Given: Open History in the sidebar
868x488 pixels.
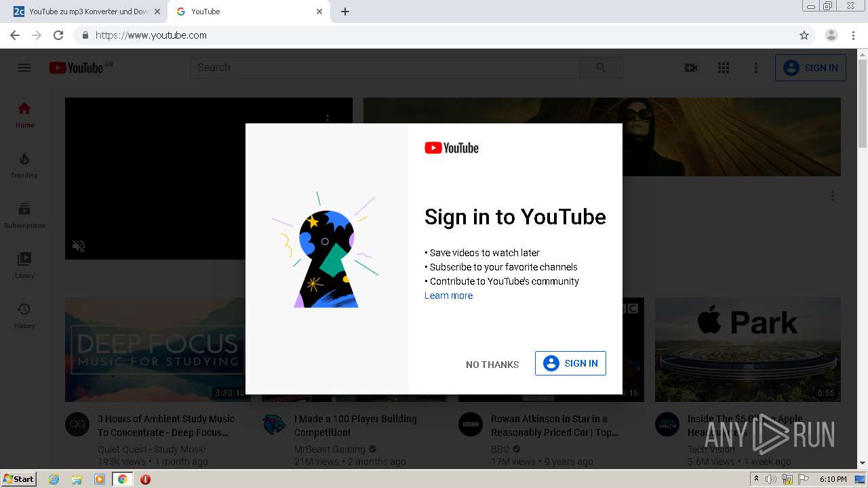Looking at the screenshot, I should point(24,315).
